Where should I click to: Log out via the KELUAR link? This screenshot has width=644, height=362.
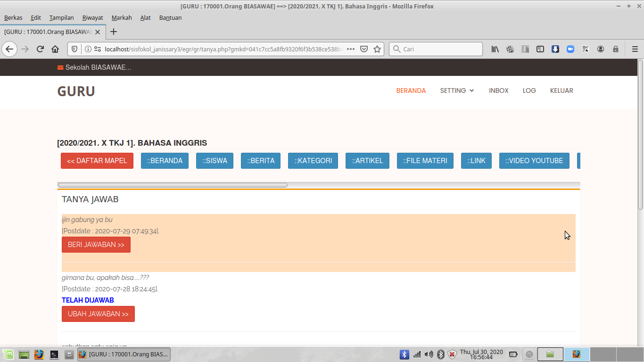point(561,90)
